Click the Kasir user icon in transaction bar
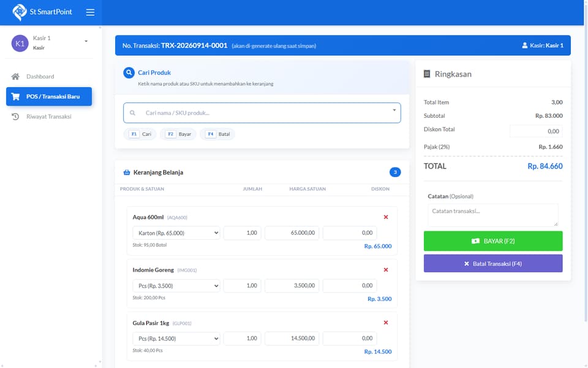 coord(525,45)
